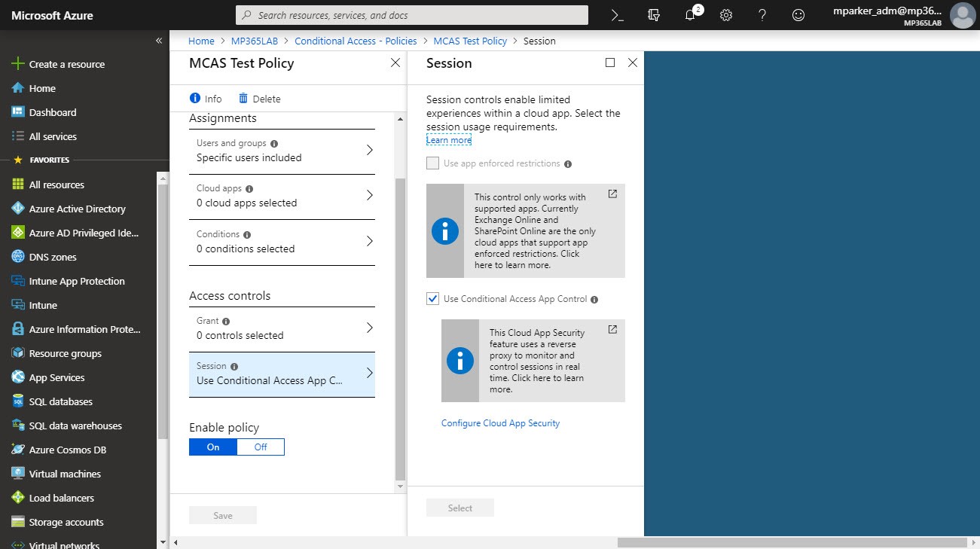The height and width of the screenshot is (549, 980).
Task: Click Configure Cloud App Security link
Action: tap(500, 423)
